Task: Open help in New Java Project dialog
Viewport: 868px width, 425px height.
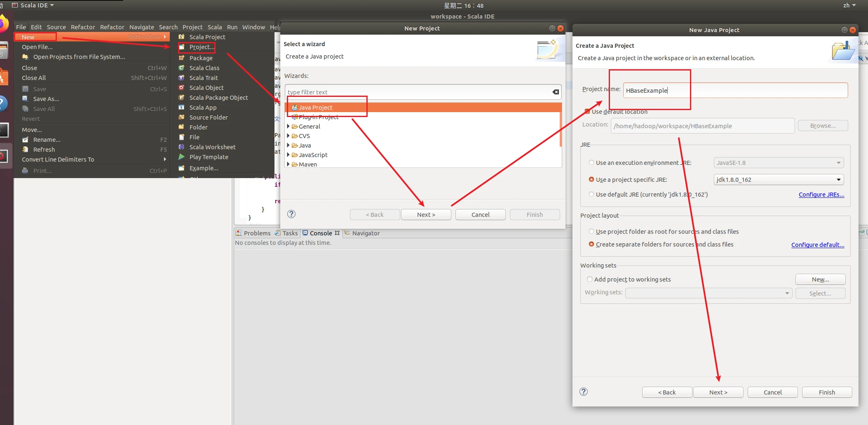Action: point(584,392)
